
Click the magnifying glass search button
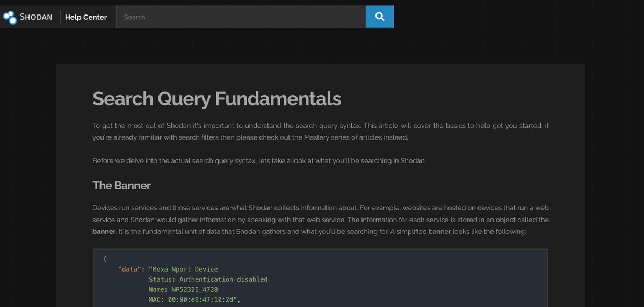point(380,17)
